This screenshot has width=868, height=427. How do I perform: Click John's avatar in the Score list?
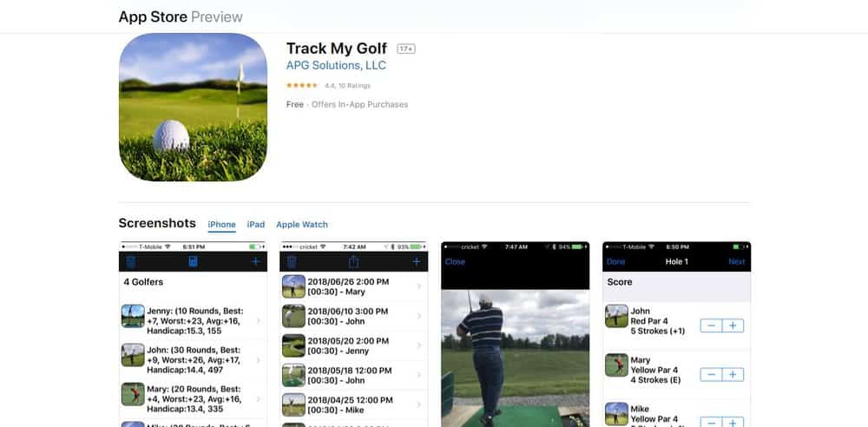coord(616,316)
